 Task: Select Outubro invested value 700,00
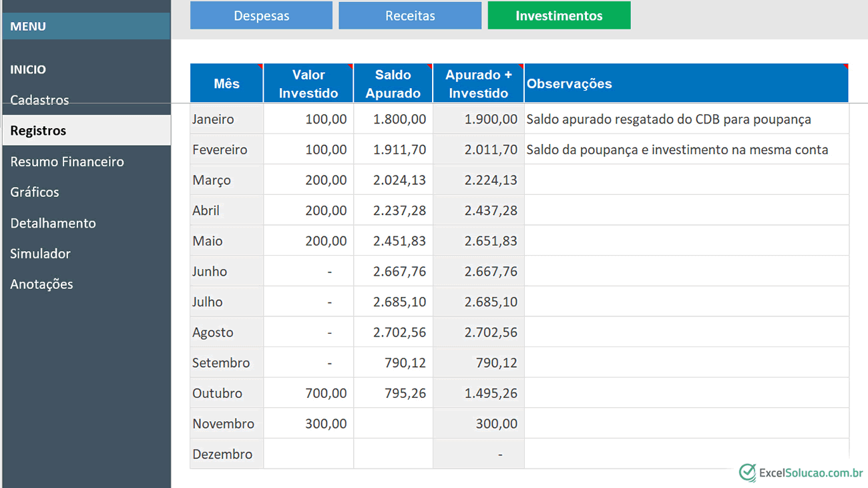coord(308,393)
